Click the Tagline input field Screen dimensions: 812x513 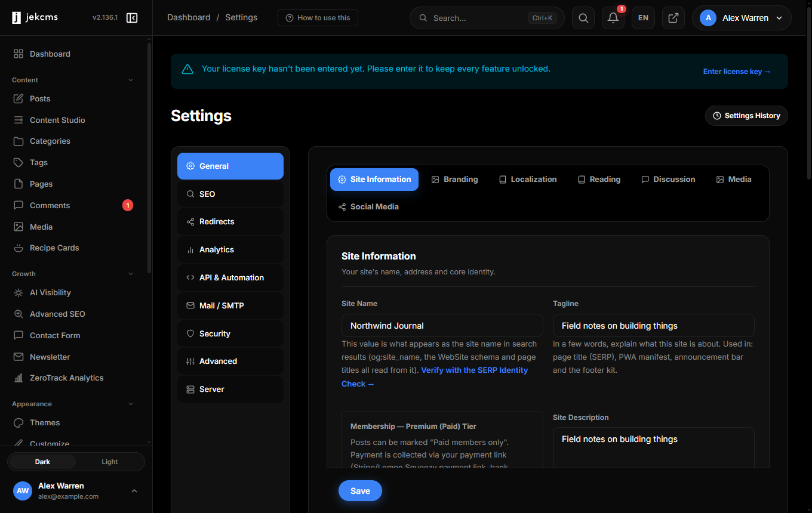pos(654,326)
